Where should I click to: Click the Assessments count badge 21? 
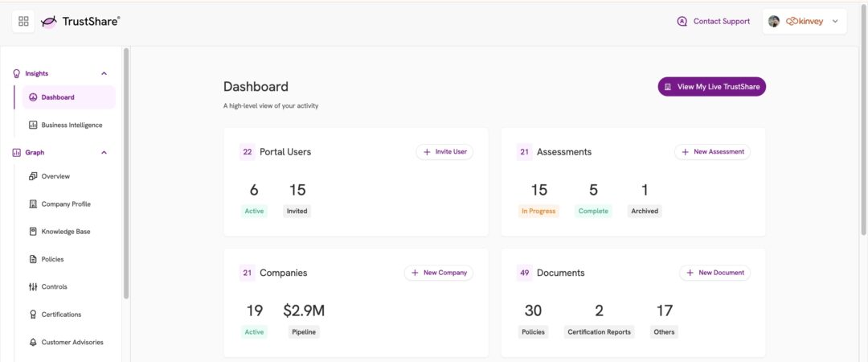click(524, 152)
